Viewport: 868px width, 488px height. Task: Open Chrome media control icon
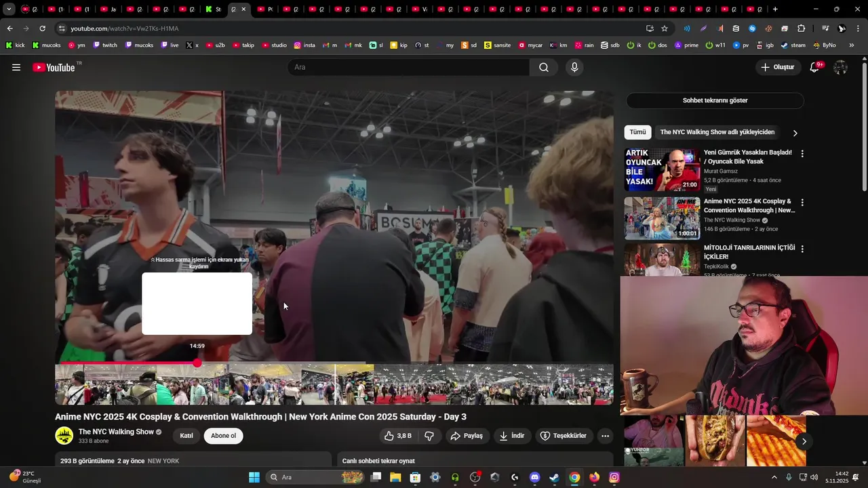(825, 28)
